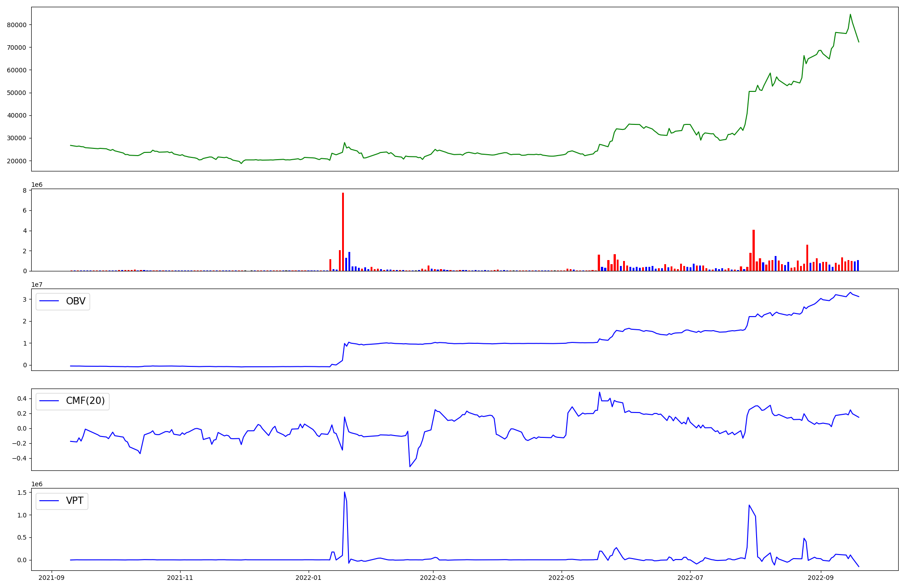
Task: Click the lowest CMF trough near -0.5
Action: [x=410, y=466]
